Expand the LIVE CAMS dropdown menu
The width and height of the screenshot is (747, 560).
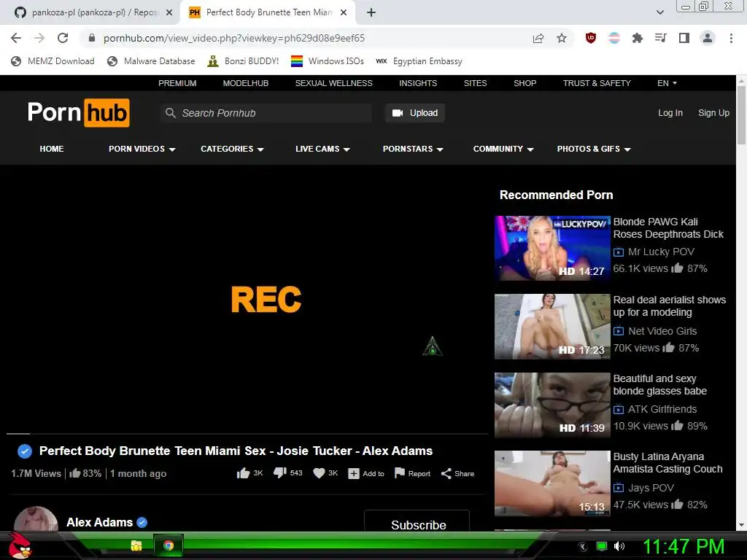[x=322, y=149]
